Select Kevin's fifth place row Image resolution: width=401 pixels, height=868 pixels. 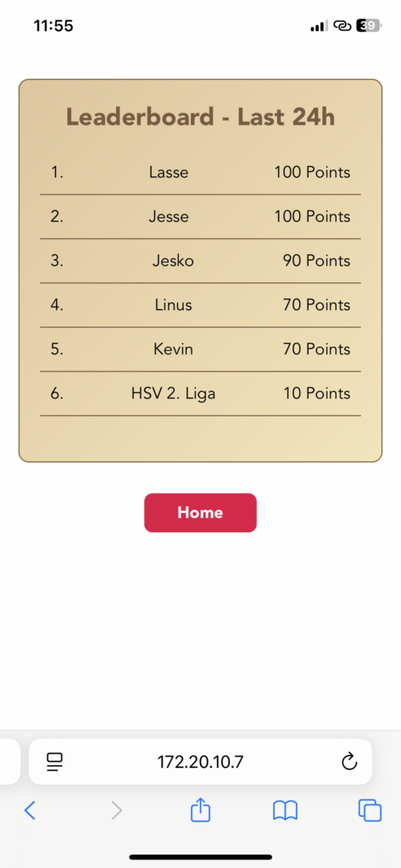(200, 350)
